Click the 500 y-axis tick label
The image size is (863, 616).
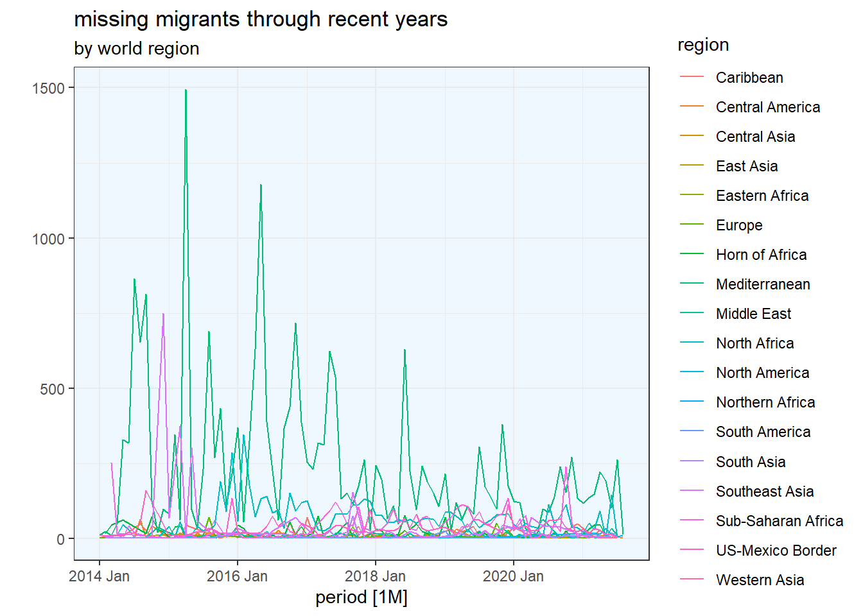[x=53, y=389]
